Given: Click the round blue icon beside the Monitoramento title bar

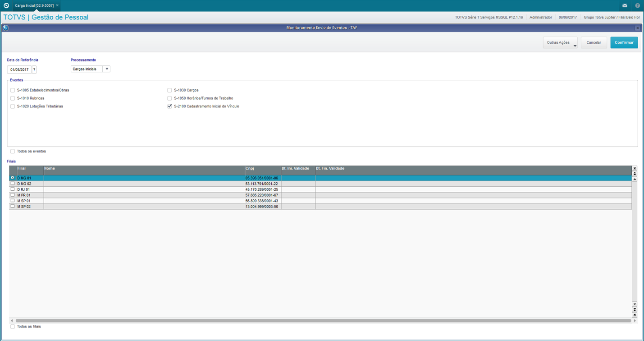Looking at the screenshot, I should tap(5, 28).
